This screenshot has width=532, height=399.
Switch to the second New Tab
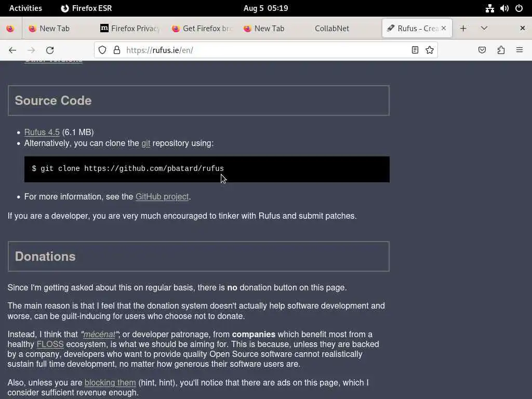tap(273, 29)
